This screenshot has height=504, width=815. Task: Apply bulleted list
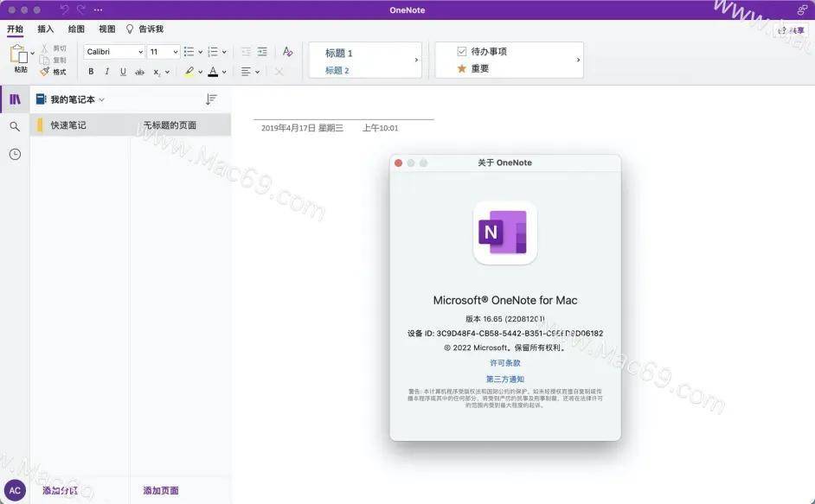(189, 52)
